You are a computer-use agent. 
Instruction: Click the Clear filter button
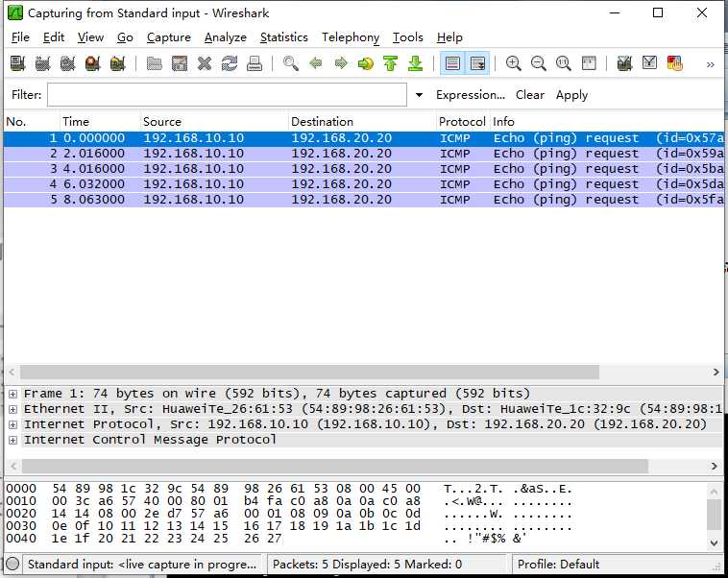coord(530,95)
